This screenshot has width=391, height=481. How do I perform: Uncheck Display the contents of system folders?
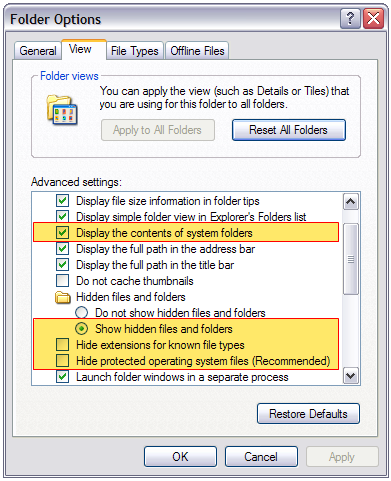pos(62,233)
